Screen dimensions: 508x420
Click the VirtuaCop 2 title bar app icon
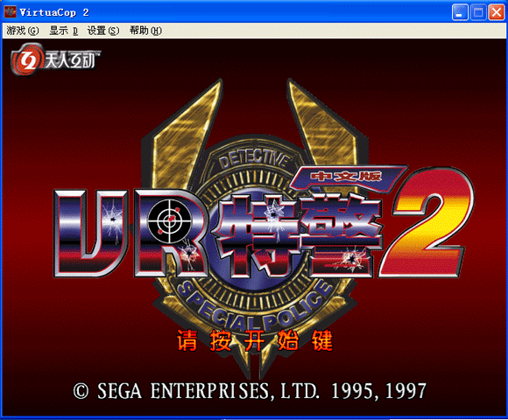pyautogui.click(x=10, y=12)
